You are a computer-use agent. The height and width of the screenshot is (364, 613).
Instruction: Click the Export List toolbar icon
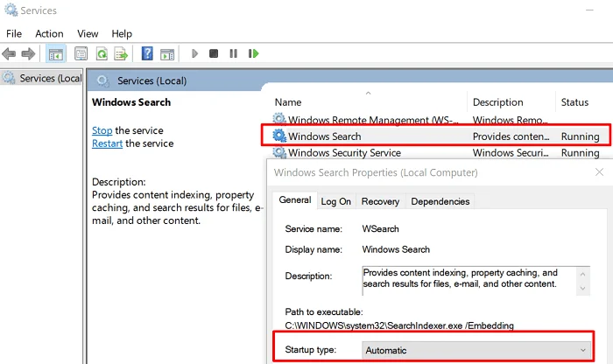point(121,53)
